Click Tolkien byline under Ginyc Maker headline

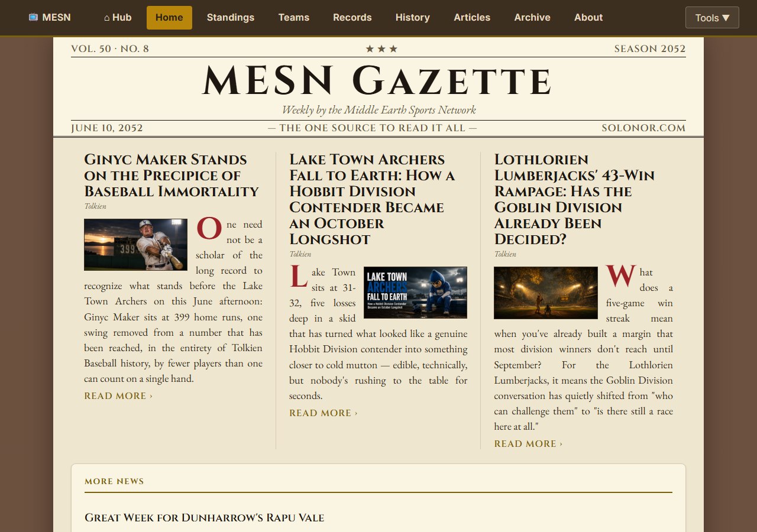[x=95, y=206]
